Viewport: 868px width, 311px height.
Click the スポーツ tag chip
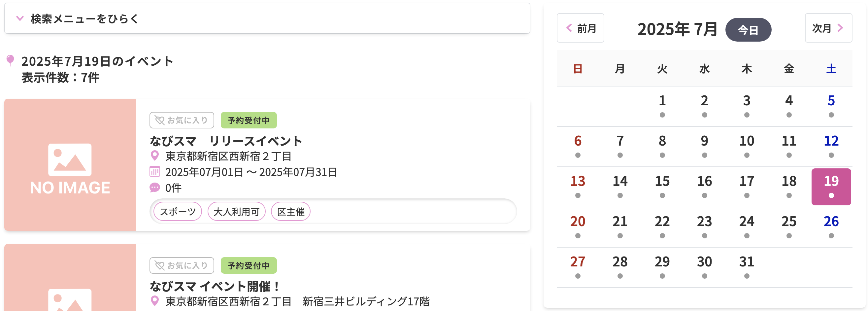pyautogui.click(x=177, y=212)
